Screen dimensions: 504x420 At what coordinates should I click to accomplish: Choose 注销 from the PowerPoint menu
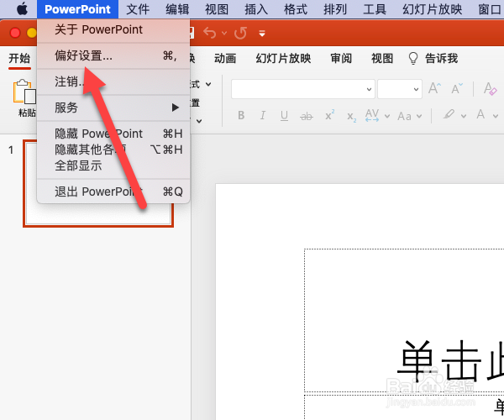point(113,81)
